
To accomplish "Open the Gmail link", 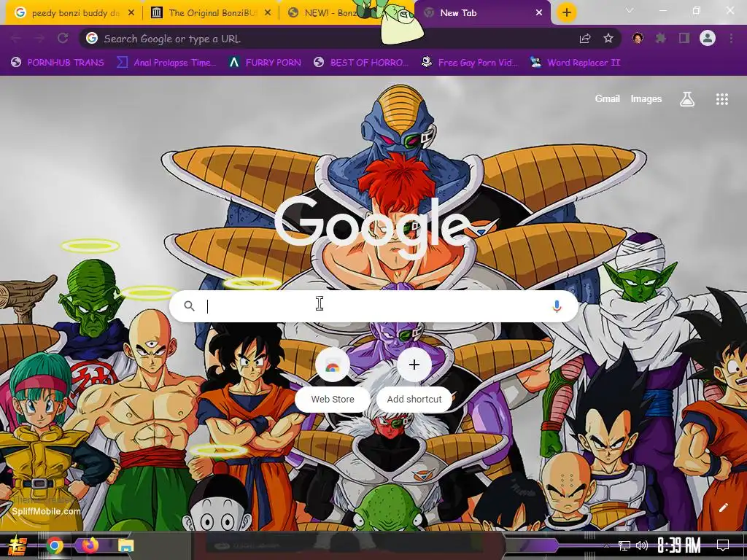I will 607,99.
